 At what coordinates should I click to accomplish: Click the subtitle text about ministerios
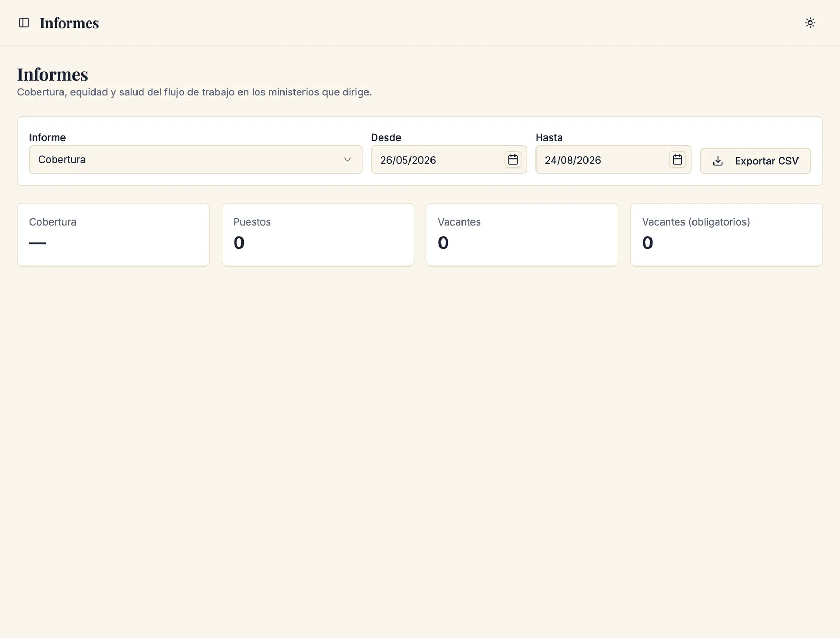click(194, 92)
